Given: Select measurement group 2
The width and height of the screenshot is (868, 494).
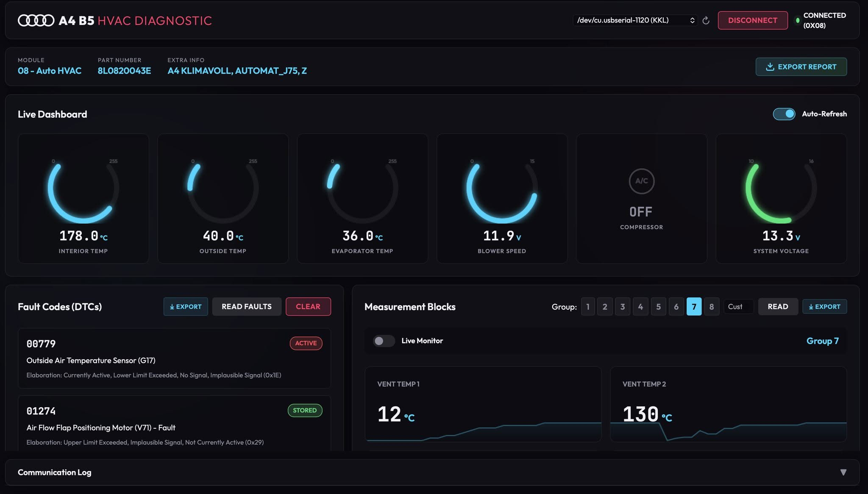Looking at the screenshot, I should 605,307.
